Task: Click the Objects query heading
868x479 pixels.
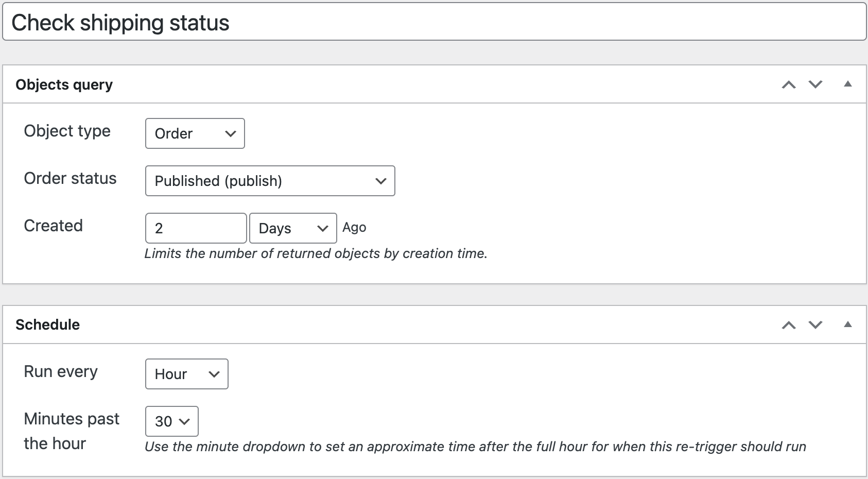Action: [64, 84]
